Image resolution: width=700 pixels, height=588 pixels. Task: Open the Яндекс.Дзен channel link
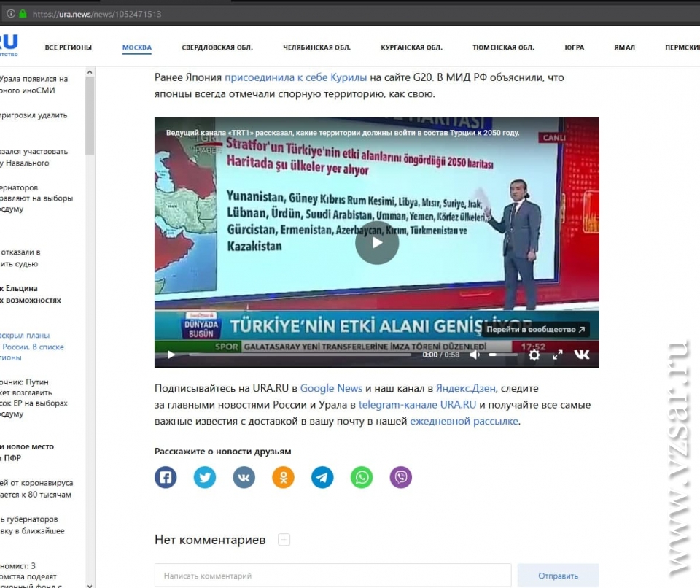[466, 388]
